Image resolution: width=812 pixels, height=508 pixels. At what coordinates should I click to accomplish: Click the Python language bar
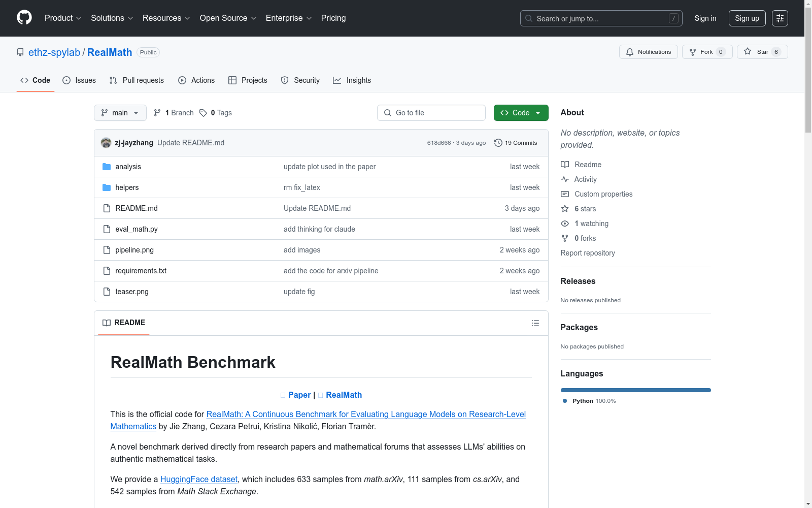[636, 390]
